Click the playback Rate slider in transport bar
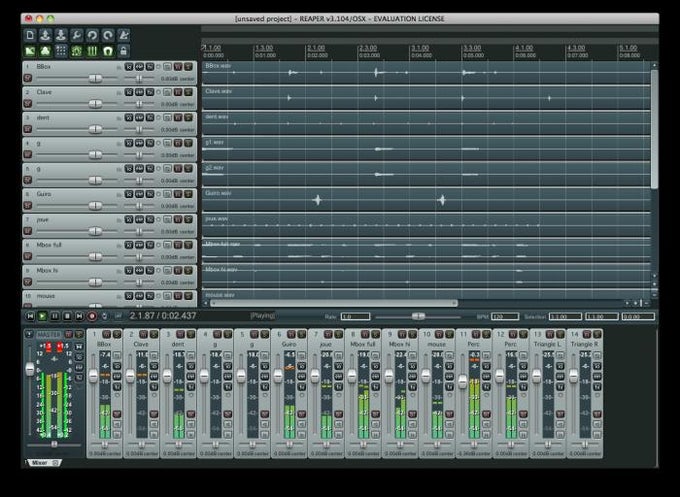The height and width of the screenshot is (497, 680). [418, 316]
